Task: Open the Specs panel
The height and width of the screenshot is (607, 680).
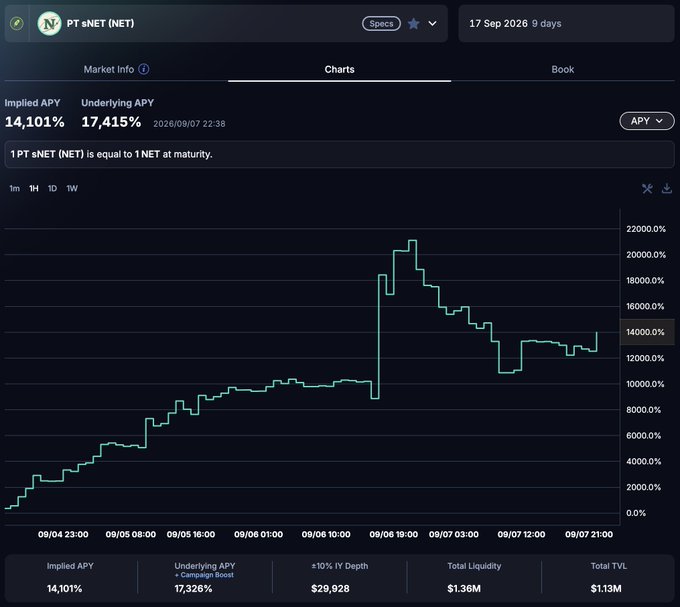Action: point(381,23)
